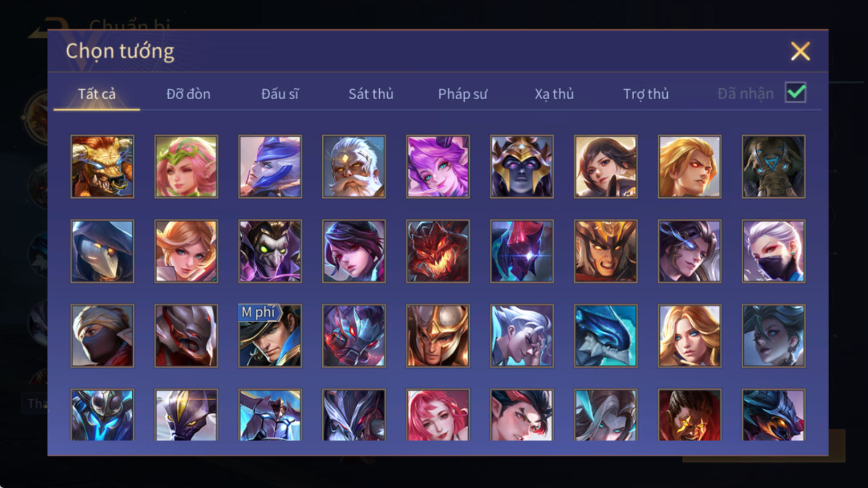Choose the hero tagged 'M phí'
The width and height of the screenshot is (868, 488).
[x=270, y=336]
